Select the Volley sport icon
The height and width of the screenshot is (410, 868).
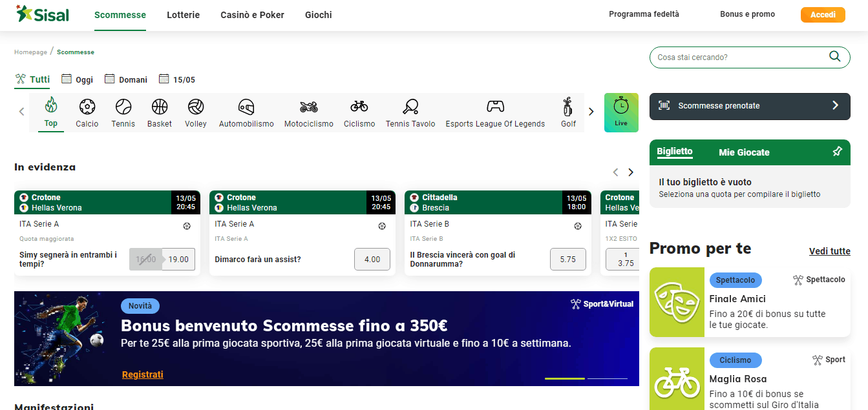196,107
